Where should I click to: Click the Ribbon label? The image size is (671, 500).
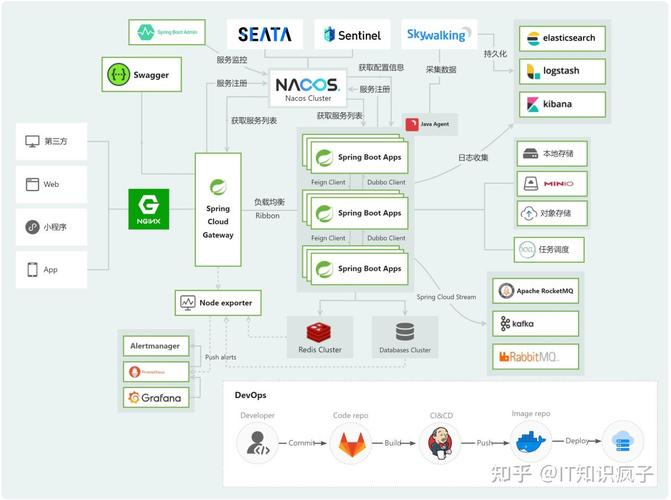[x=267, y=216]
